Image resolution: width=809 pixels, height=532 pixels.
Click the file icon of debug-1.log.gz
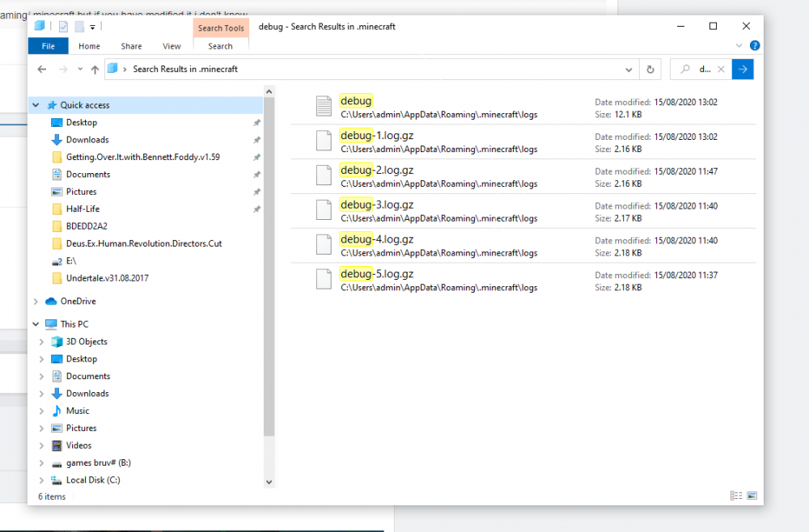pyautogui.click(x=324, y=141)
